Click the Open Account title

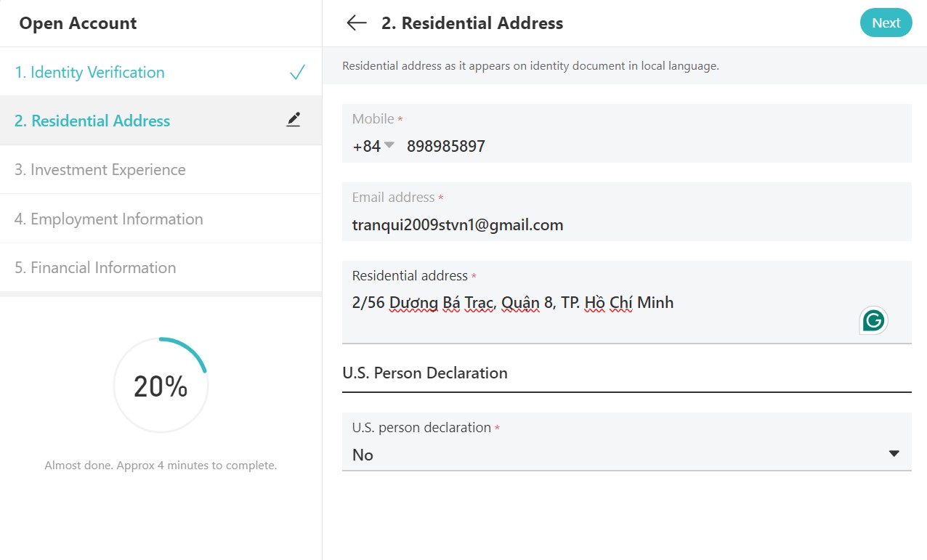(78, 23)
